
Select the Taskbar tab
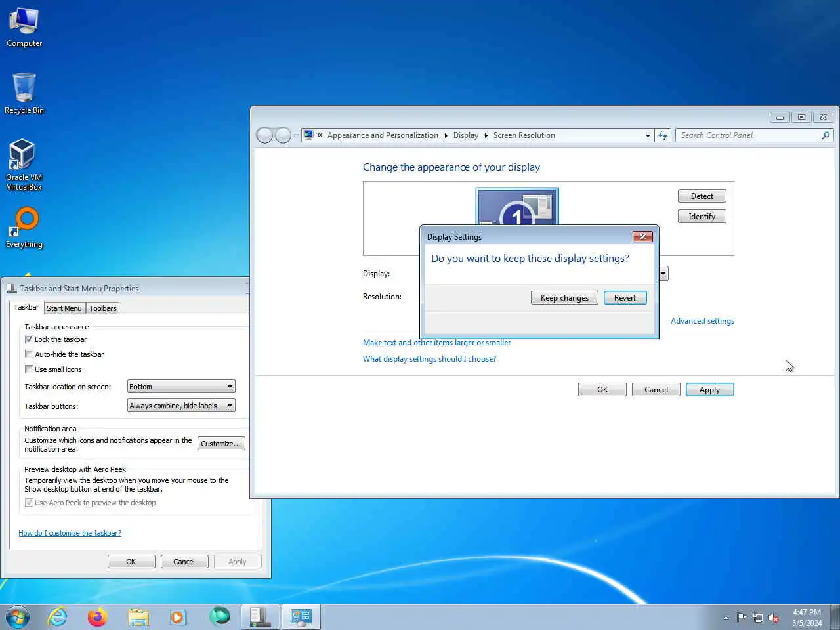tap(26, 307)
